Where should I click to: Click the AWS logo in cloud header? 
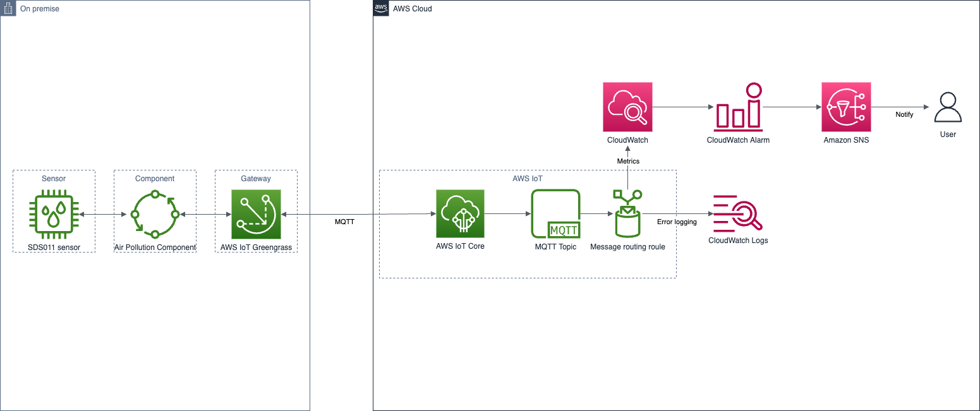click(381, 8)
